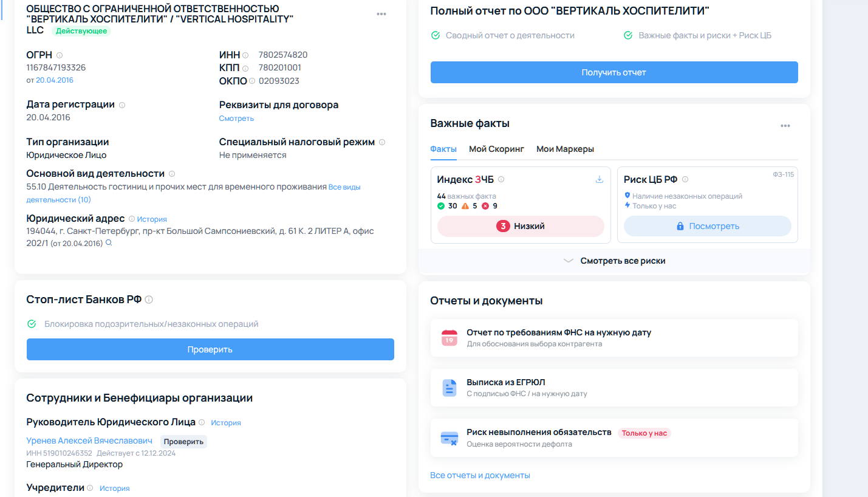Switch to Мои Маркеры tab
Image resolution: width=868 pixels, height=497 pixels.
pos(565,149)
